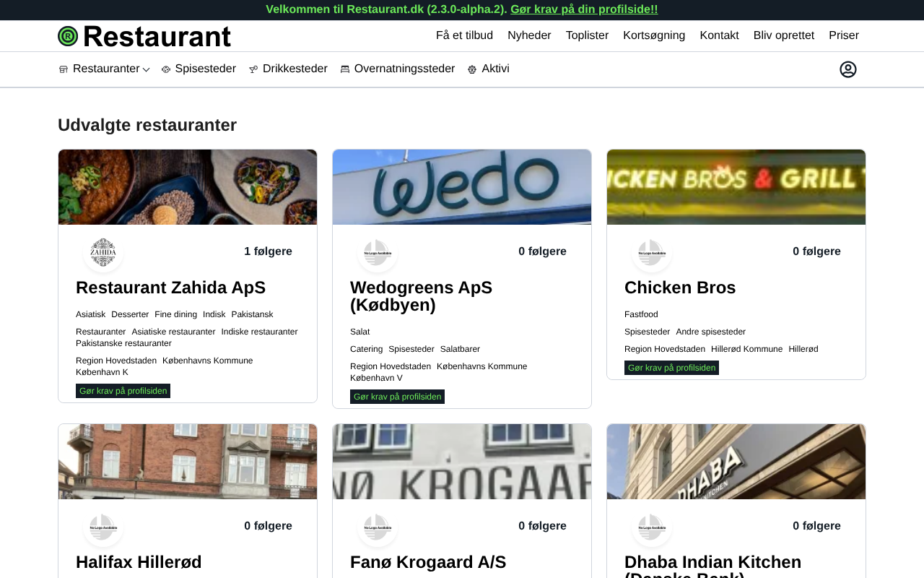Click the banner link Gør krav på din profilside
The image size is (924, 578).
point(584,9)
